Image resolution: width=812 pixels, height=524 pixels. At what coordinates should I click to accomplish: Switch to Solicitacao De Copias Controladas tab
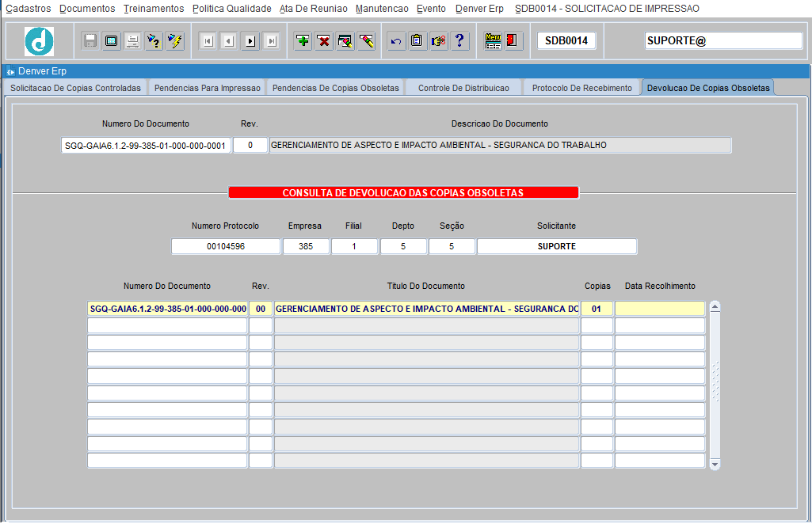[75, 88]
